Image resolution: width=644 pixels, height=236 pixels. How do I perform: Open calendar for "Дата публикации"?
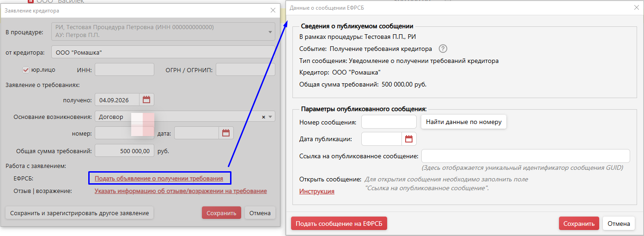coord(409,139)
